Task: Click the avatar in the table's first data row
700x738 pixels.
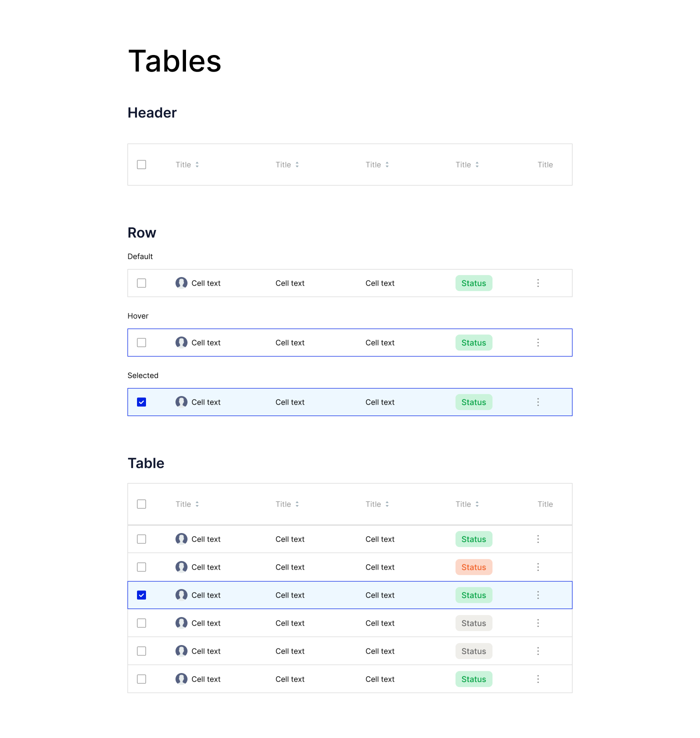Action: pyautogui.click(x=181, y=539)
